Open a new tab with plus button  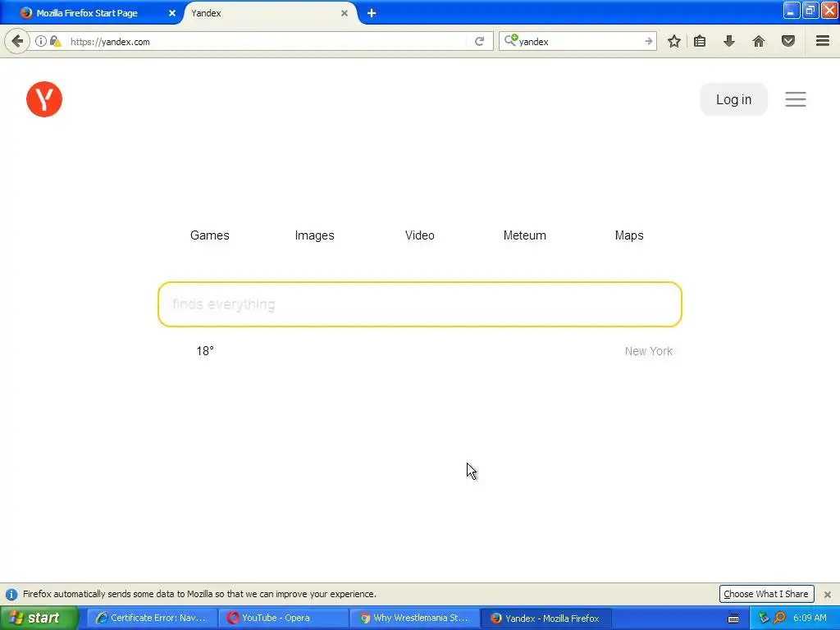pyautogui.click(x=372, y=13)
